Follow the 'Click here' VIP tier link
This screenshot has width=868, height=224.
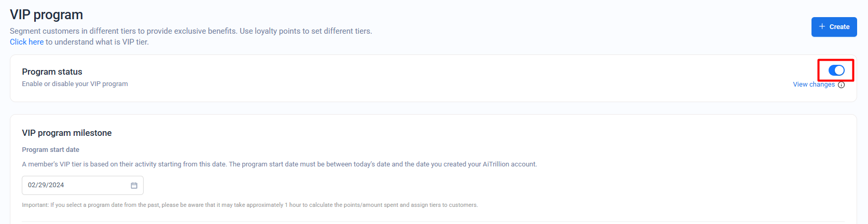click(26, 42)
